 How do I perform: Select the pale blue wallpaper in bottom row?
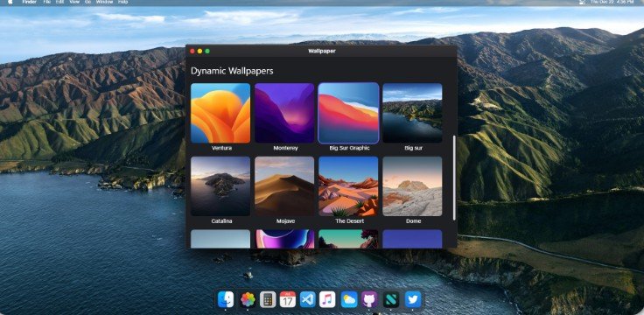click(x=220, y=239)
